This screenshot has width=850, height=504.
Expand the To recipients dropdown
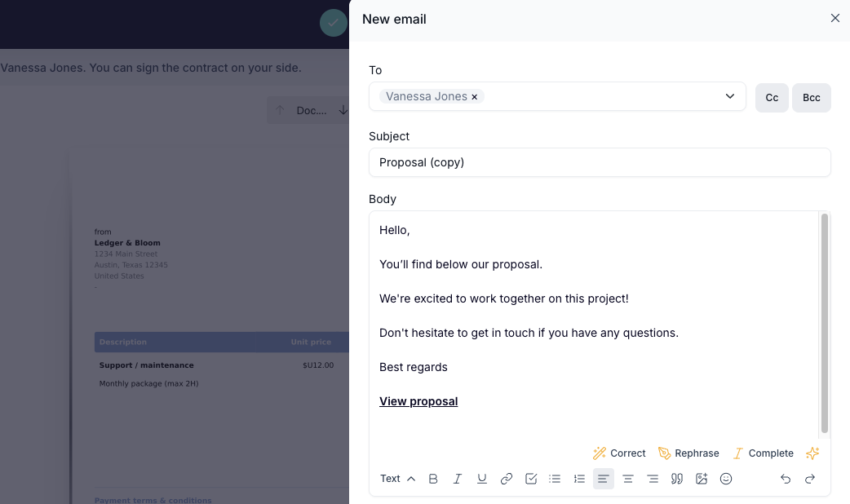(729, 96)
